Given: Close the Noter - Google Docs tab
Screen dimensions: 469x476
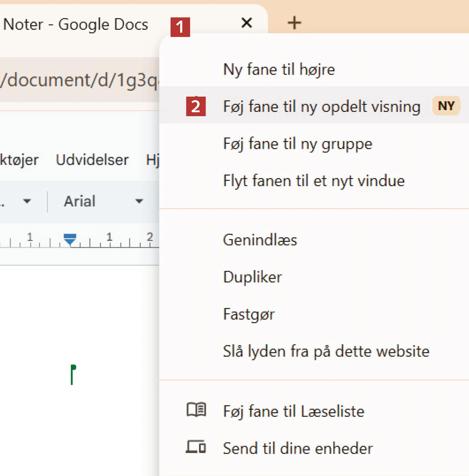Looking at the screenshot, I should (x=247, y=23).
